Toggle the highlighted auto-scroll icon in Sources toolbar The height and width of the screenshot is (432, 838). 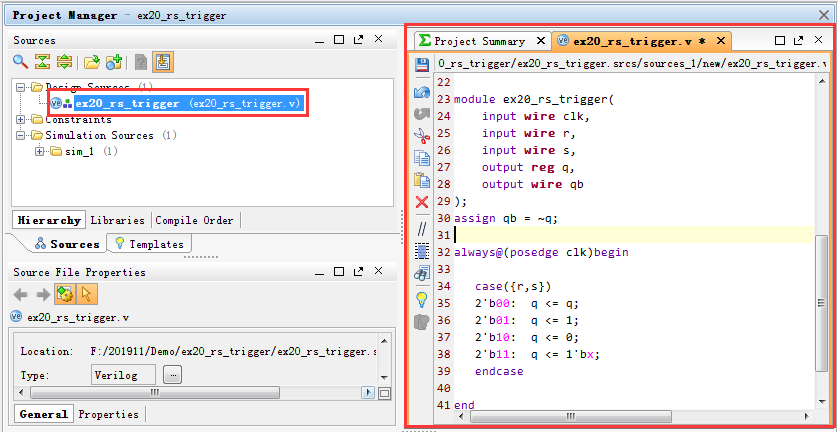pyautogui.click(x=163, y=62)
